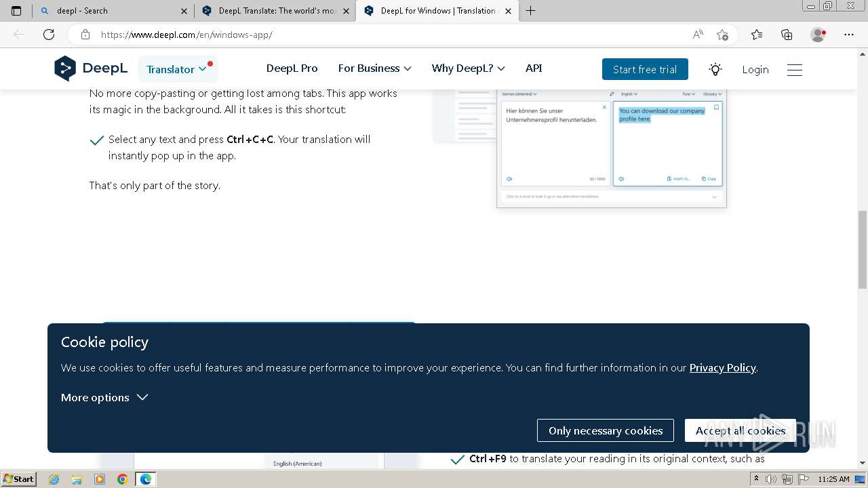Click the page vertical scrollbar thumb
Screen dimensions: 868x488
point(863,249)
